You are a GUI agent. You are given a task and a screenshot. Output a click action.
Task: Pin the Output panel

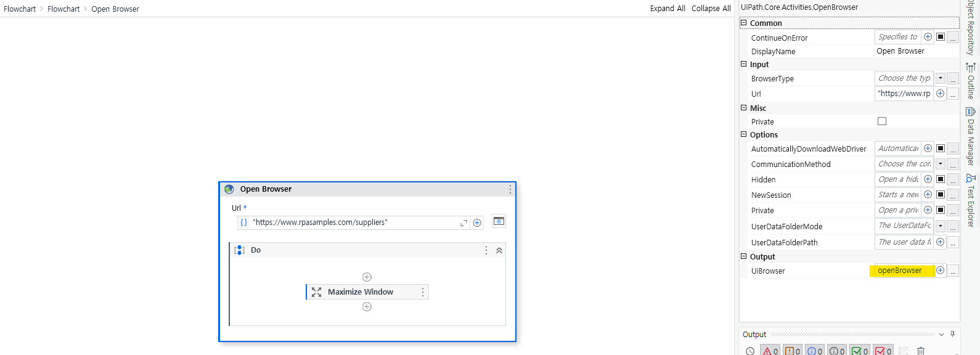(x=953, y=334)
